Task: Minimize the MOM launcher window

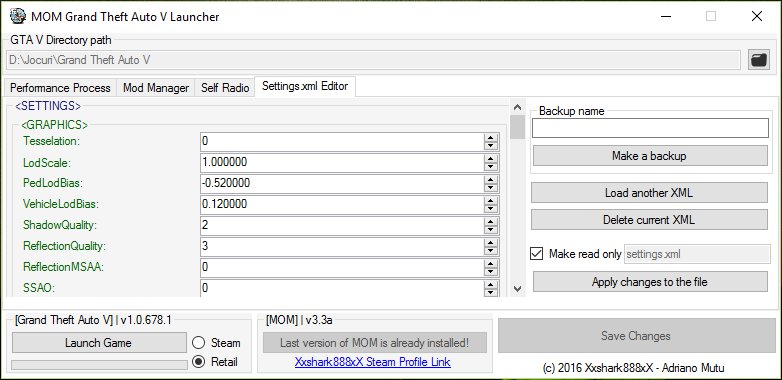Action: pos(665,16)
